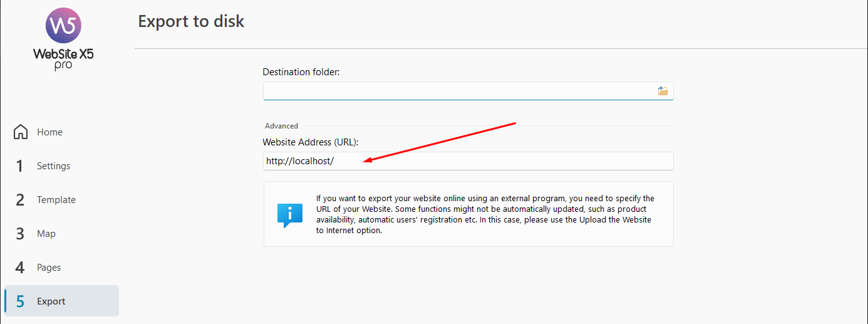Open the Settings step label
Screen dimensions: 868x324
pos(53,166)
